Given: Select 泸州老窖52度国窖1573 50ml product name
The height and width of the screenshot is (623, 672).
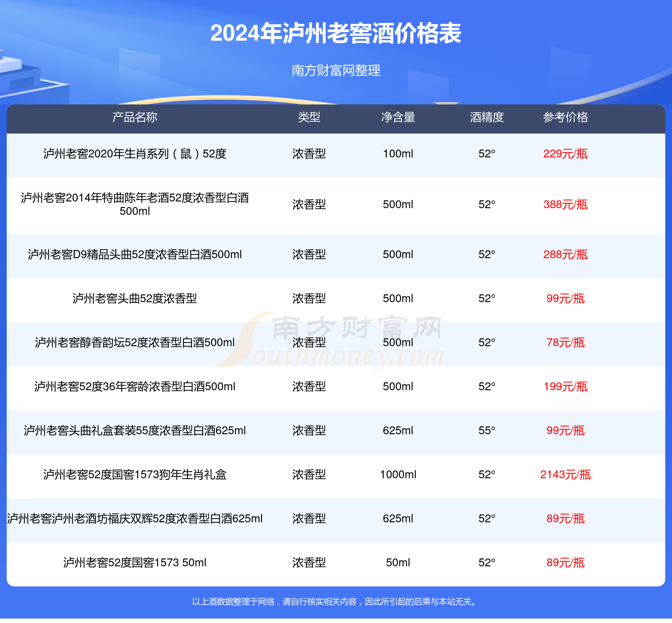Looking at the screenshot, I should (x=135, y=563).
